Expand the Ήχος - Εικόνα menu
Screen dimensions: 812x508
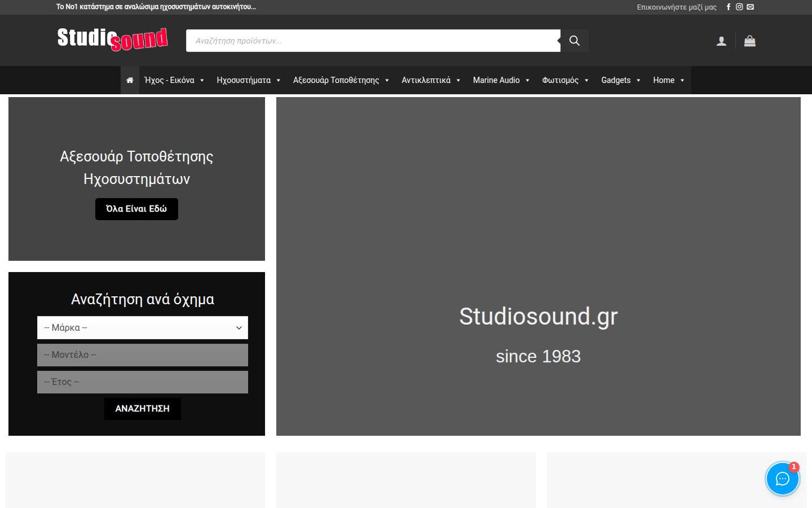(174, 80)
